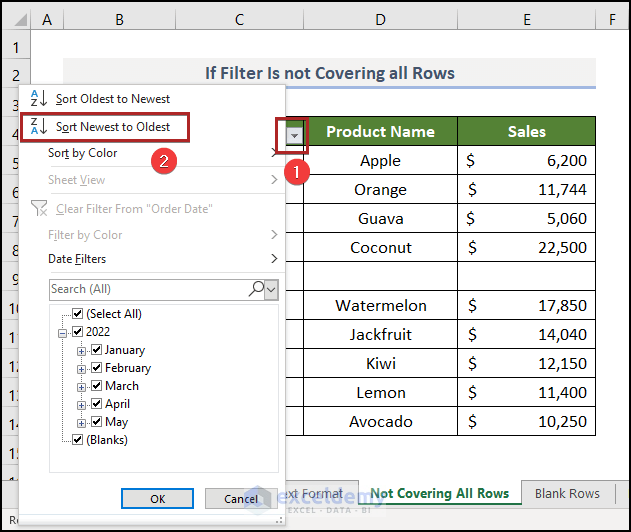
Task: Uncheck the January checkbox
Action: [96, 349]
